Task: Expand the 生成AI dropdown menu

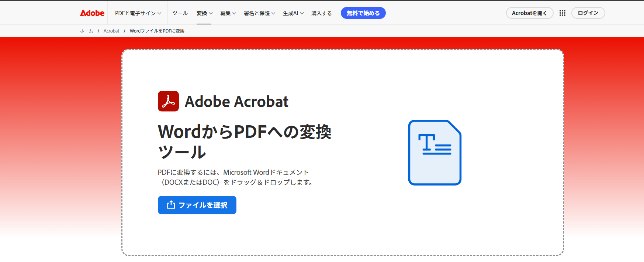Action: [x=293, y=13]
